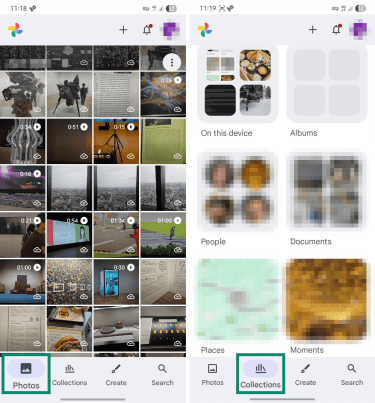The height and width of the screenshot is (403, 375).
Task: Open the People collection card
Action: pyautogui.click(x=238, y=191)
